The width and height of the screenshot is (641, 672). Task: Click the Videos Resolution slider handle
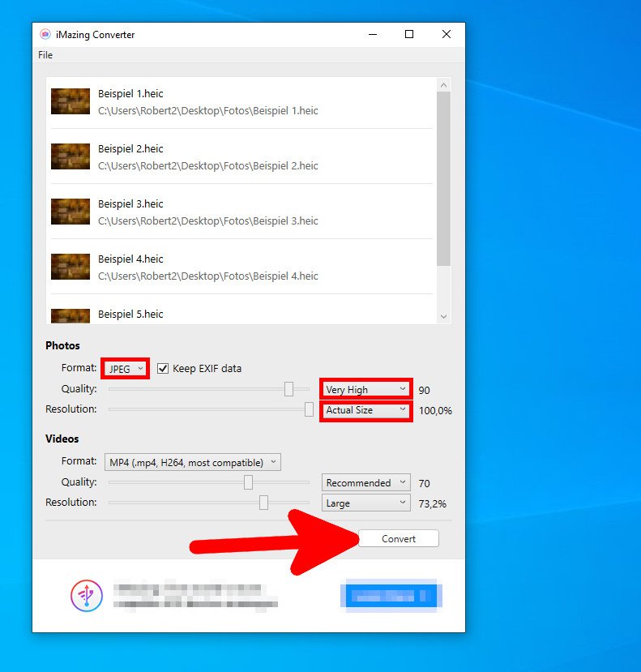263,503
